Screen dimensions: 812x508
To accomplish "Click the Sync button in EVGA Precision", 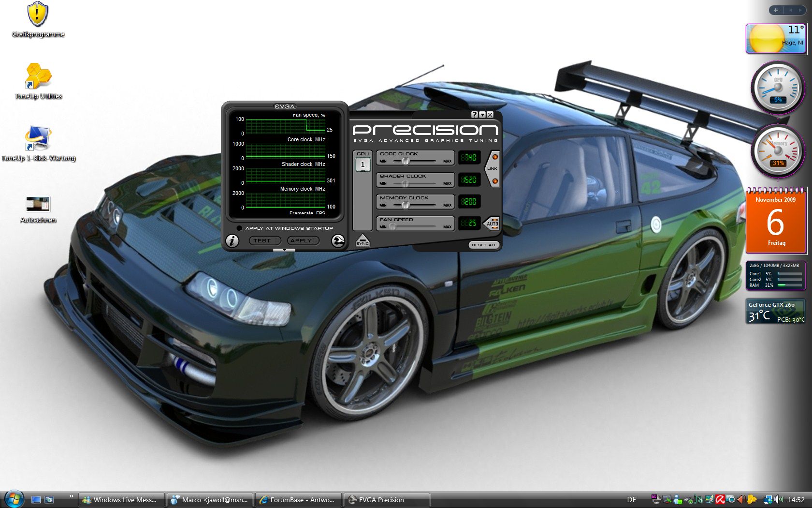I will click(x=362, y=240).
